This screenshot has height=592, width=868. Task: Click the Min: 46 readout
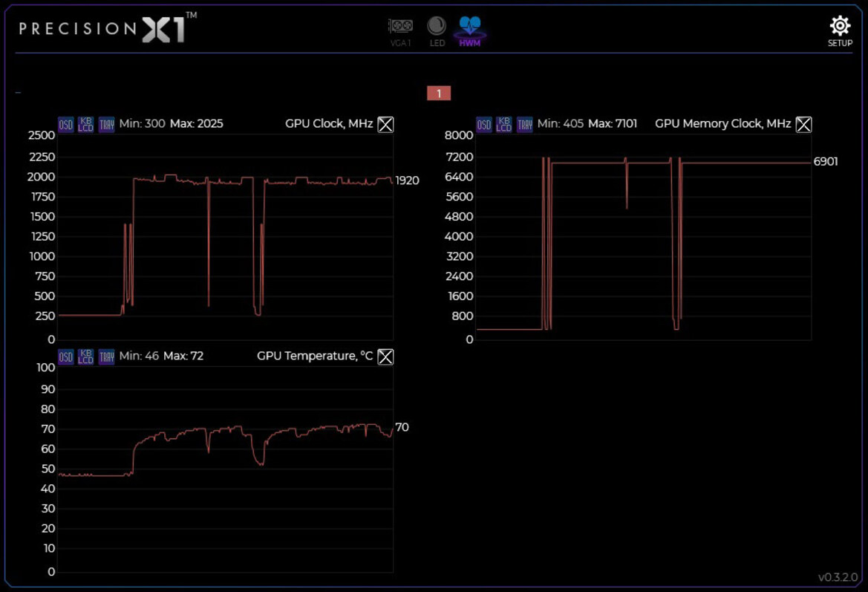[x=139, y=356]
